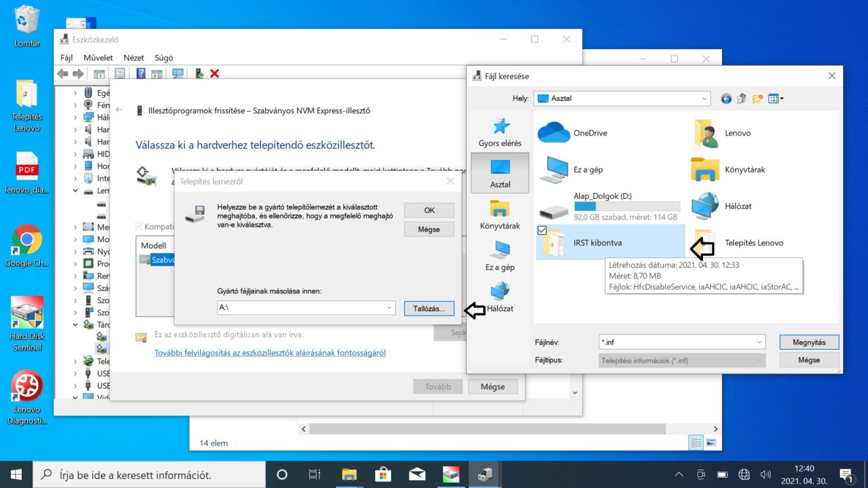The height and width of the screenshot is (488, 868).
Task: Open the view menu icon in the file dialog
Action: [775, 99]
